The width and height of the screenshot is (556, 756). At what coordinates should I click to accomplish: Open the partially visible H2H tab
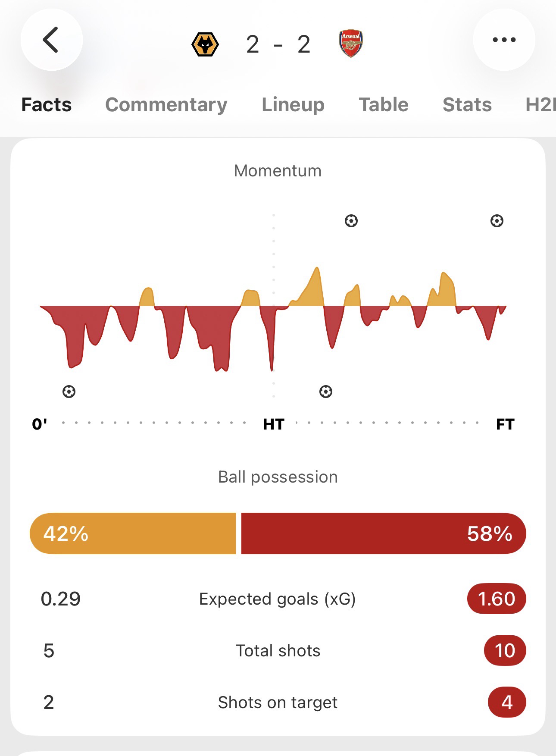click(x=540, y=105)
